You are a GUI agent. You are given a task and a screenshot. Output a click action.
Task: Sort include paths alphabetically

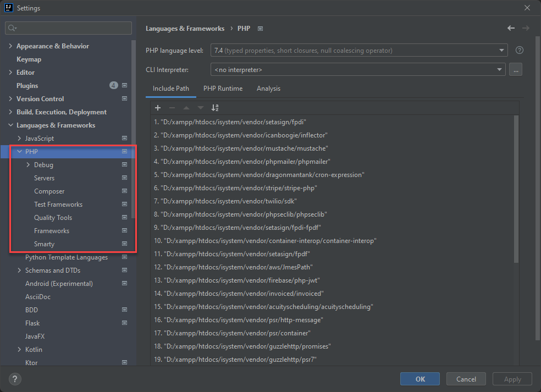[x=214, y=107]
